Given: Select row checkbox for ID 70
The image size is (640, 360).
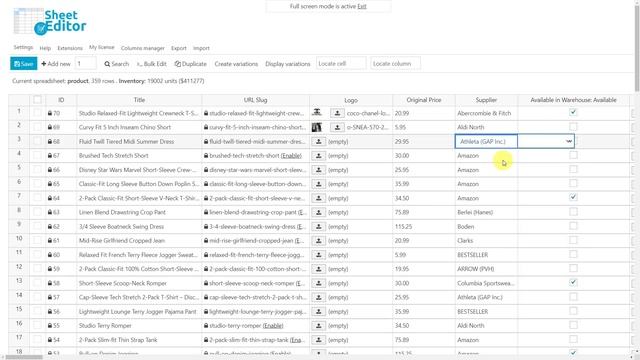Looking at the screenshot, I should tap(37, 113).
